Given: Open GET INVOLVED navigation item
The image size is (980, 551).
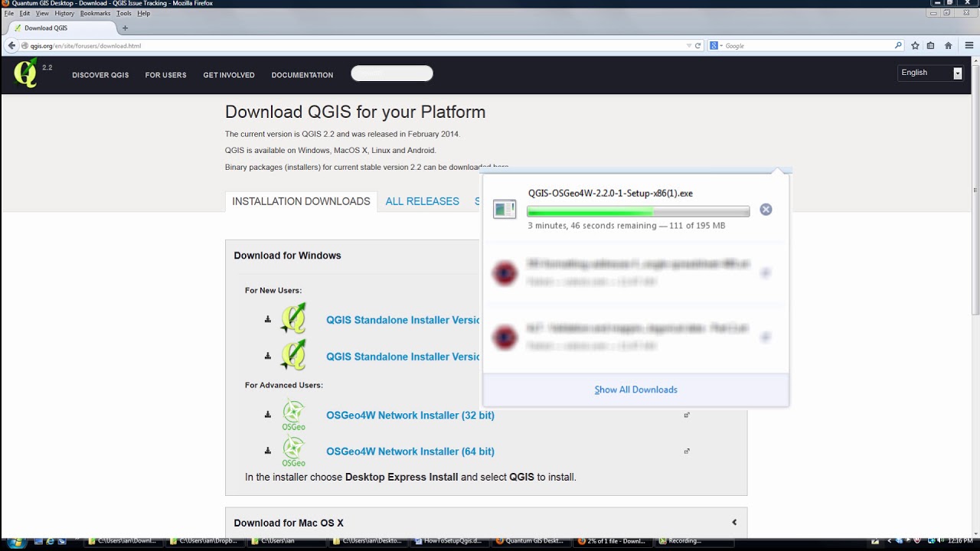Looking at the screenshot, I should coord(229,75).
